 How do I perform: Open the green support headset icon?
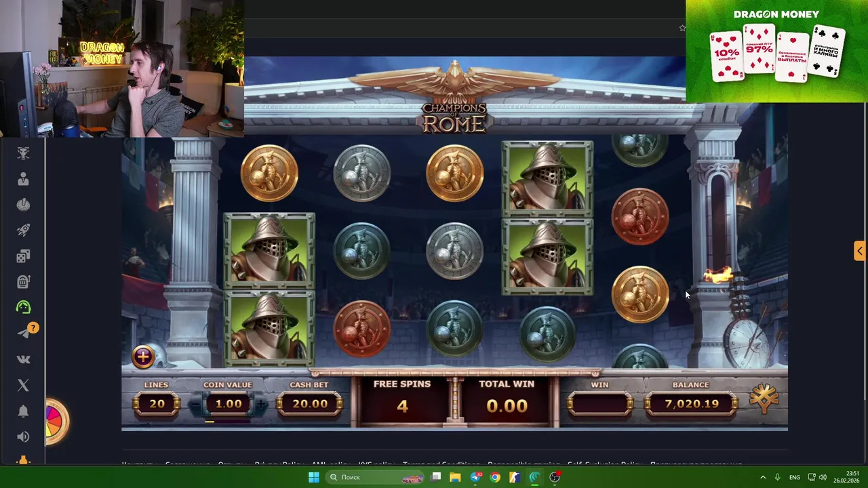[x=23, y=307]
